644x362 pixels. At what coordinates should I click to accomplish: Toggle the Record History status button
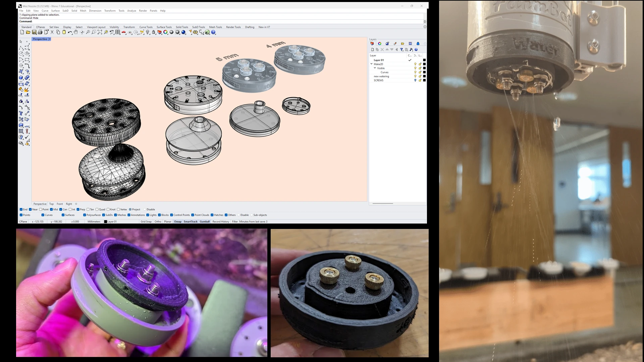tap(221, 222)
